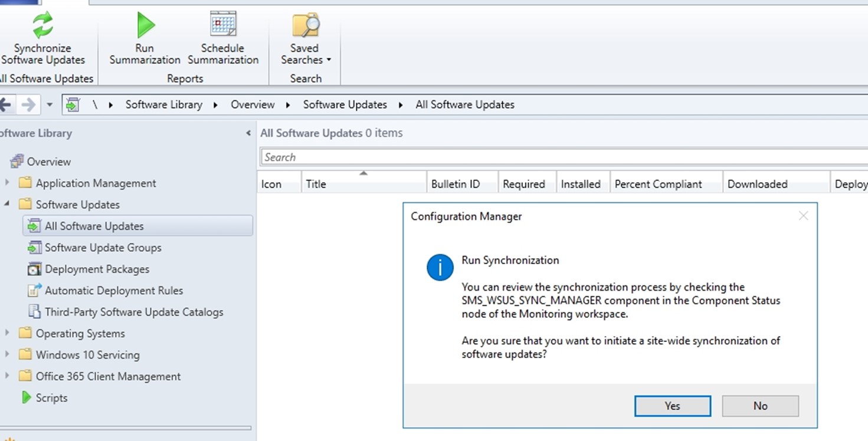868x441 pixels.
Task: Open the Scripts node icon
Action: point(25,397)
